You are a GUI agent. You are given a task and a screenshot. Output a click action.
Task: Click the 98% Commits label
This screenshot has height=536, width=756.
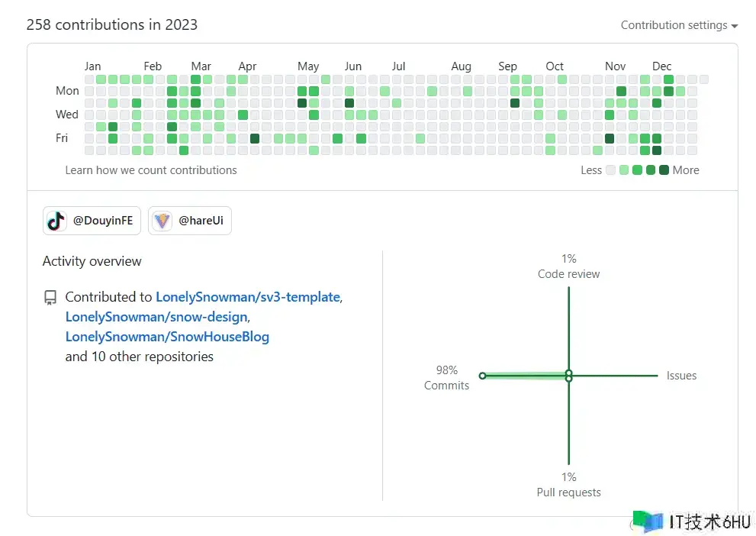[x=446, y=378]
